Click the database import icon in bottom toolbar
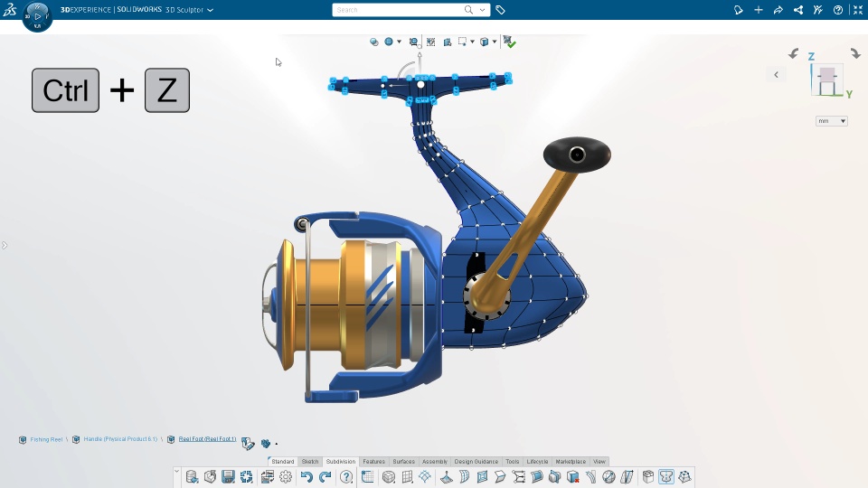This screenshot has width=868, height=488. pos(192,476)
